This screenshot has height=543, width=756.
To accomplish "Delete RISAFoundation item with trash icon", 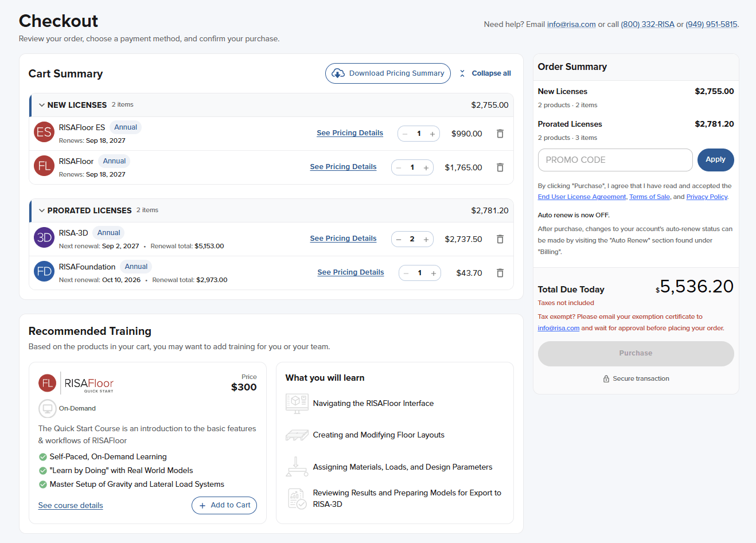I will (x=500, y=273).
